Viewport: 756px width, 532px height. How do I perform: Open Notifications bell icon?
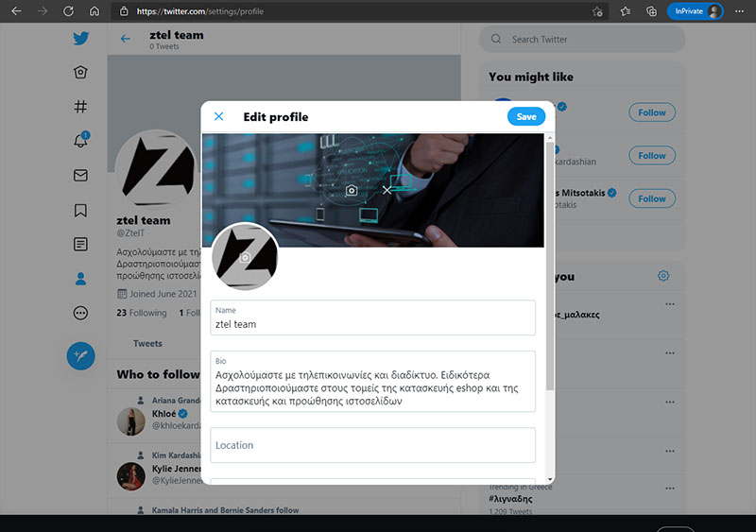(81, 141)
